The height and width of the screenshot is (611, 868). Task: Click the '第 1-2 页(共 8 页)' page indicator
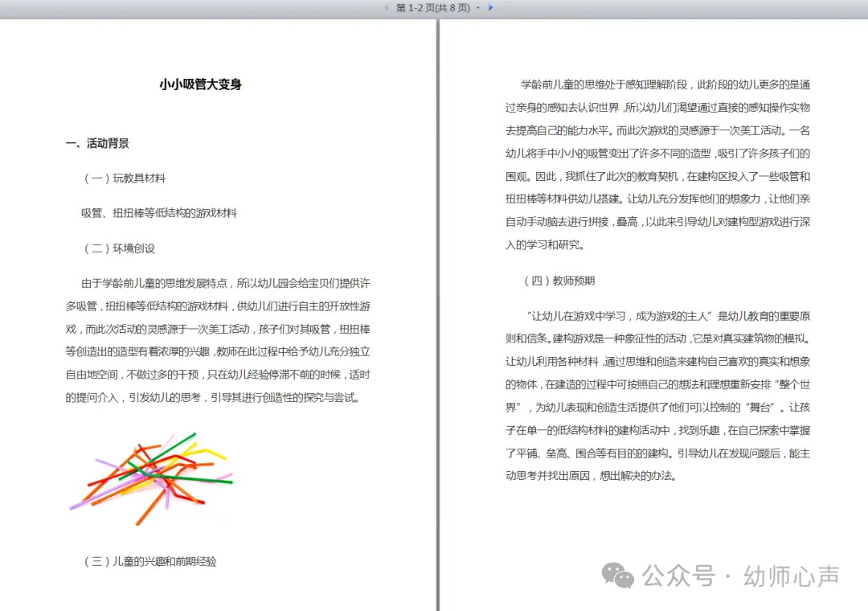[x=433, y=8]
